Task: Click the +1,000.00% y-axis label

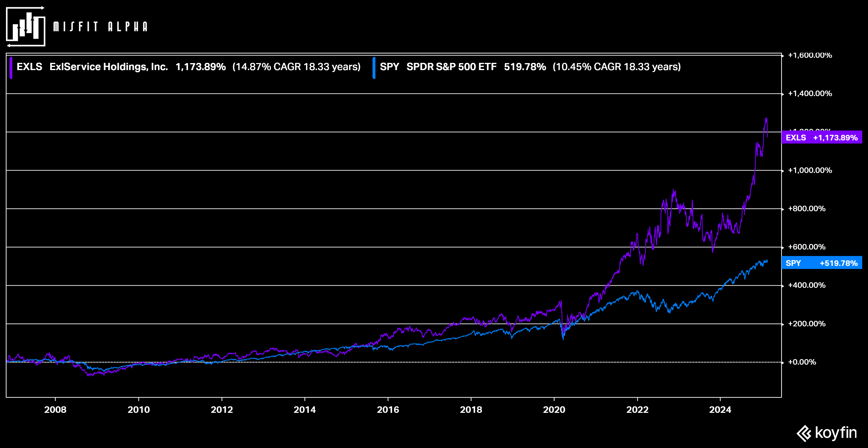Action: pos(810,170)
